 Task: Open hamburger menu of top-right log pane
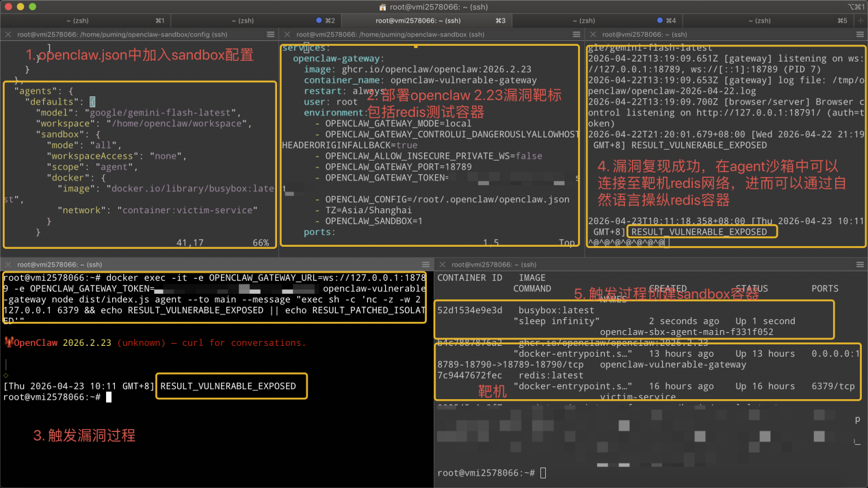point(859,34)
